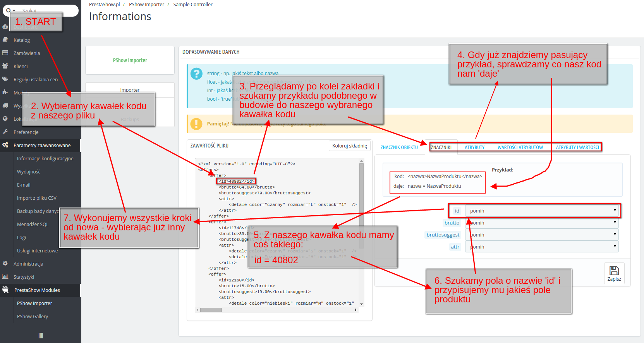Viewport: 644px width, 343px height.
Task: Click the Zamówienia card icon
Action: 5,53
